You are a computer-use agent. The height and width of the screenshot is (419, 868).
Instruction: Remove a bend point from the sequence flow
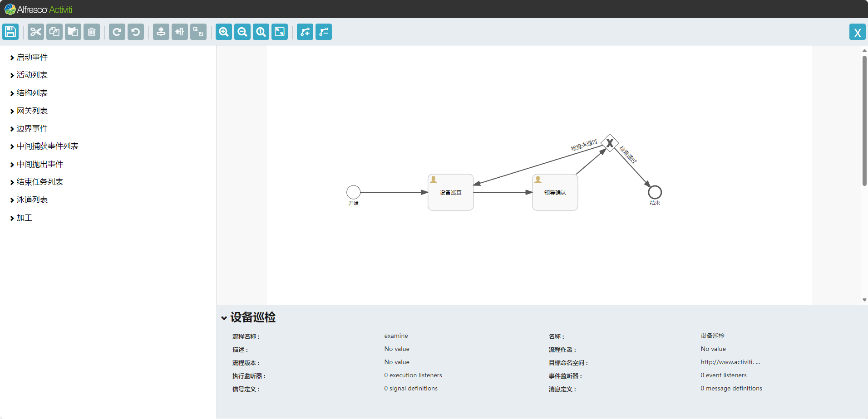pyautogui.click(x=324, y=32)
